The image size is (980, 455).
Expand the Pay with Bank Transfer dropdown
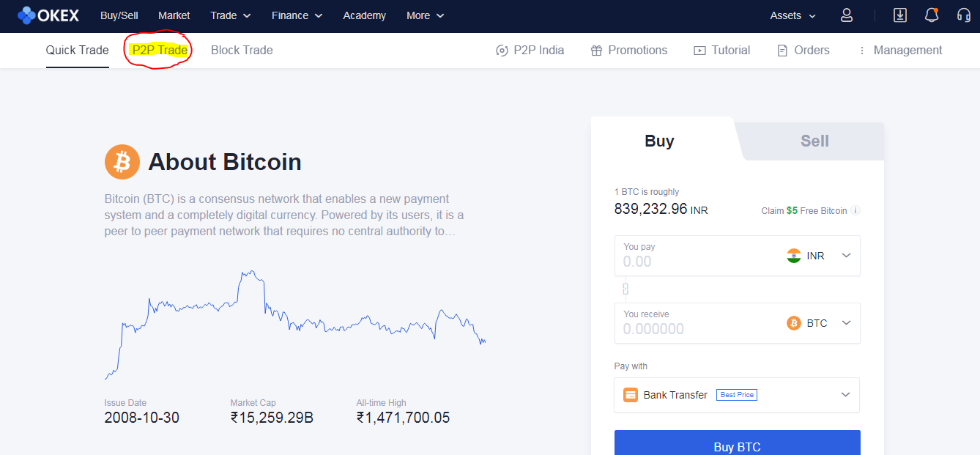tap(737, 395)
